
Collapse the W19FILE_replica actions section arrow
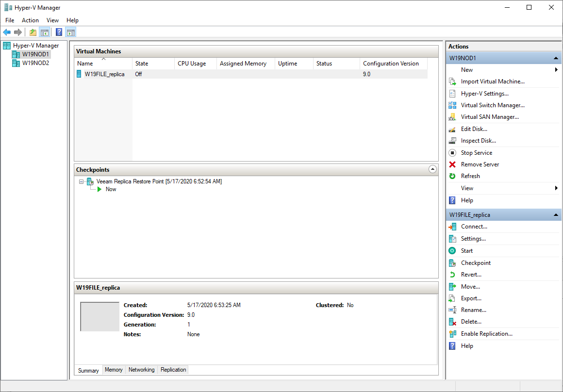[x=556, y=215]
